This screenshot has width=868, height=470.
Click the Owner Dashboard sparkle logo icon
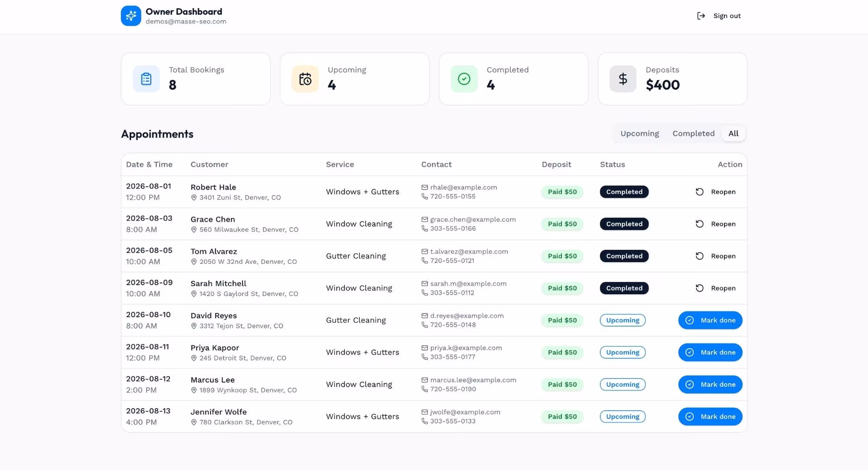click(131, 16)
